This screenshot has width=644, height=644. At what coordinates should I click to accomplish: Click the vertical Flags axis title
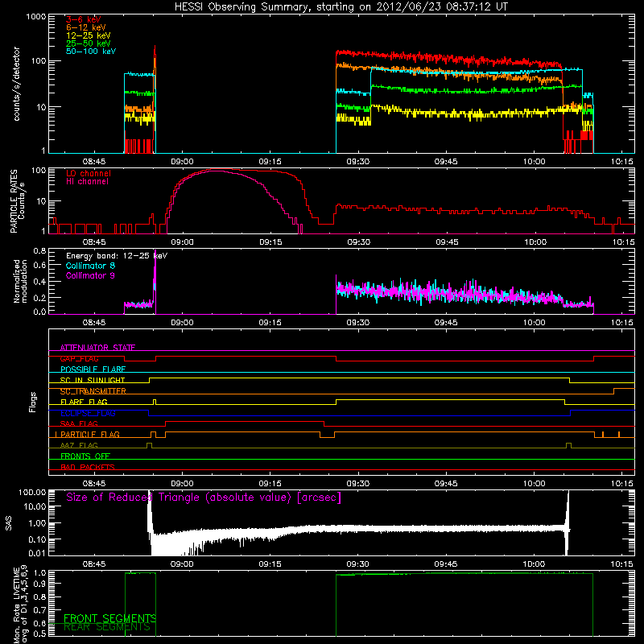coord(33,402)
